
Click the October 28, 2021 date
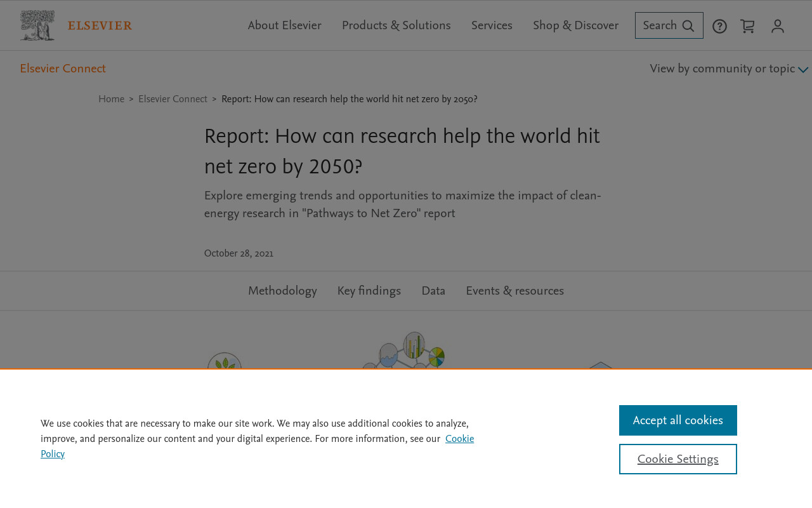(x=239, y=253)
